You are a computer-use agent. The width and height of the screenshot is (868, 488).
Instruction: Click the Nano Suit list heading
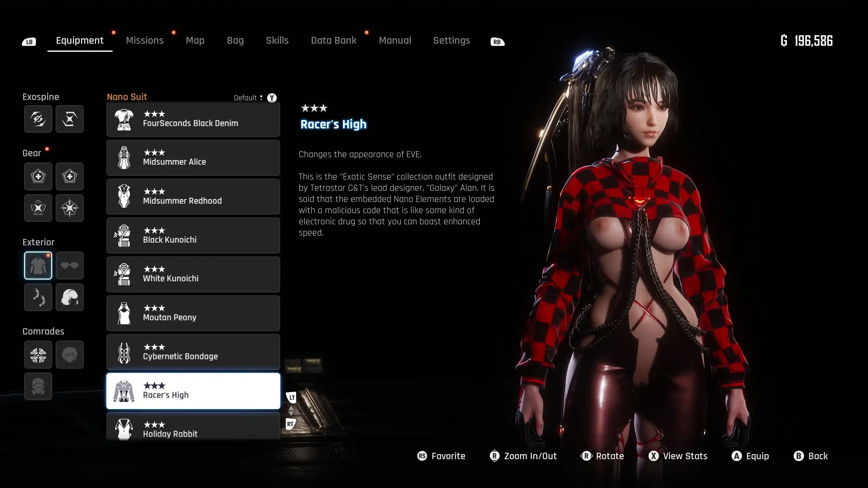tap(127, 97)
